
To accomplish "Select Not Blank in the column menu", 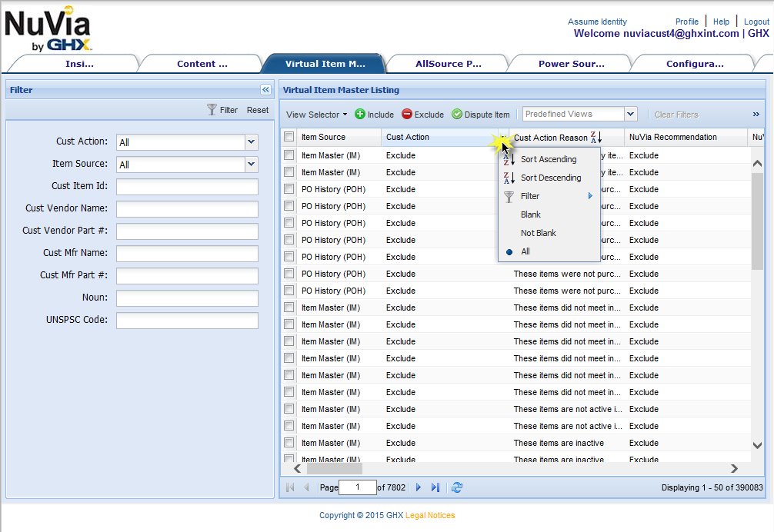I will coord(549,233).
